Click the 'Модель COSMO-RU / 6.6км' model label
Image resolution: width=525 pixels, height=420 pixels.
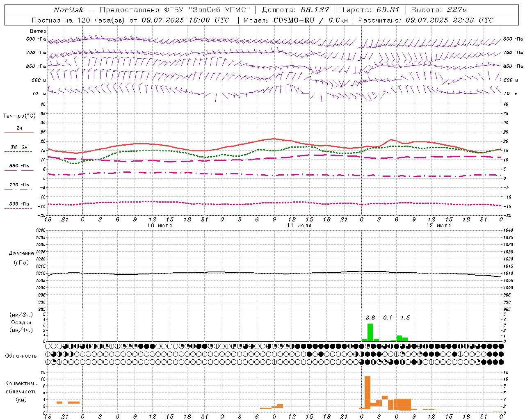pos(295,20)
